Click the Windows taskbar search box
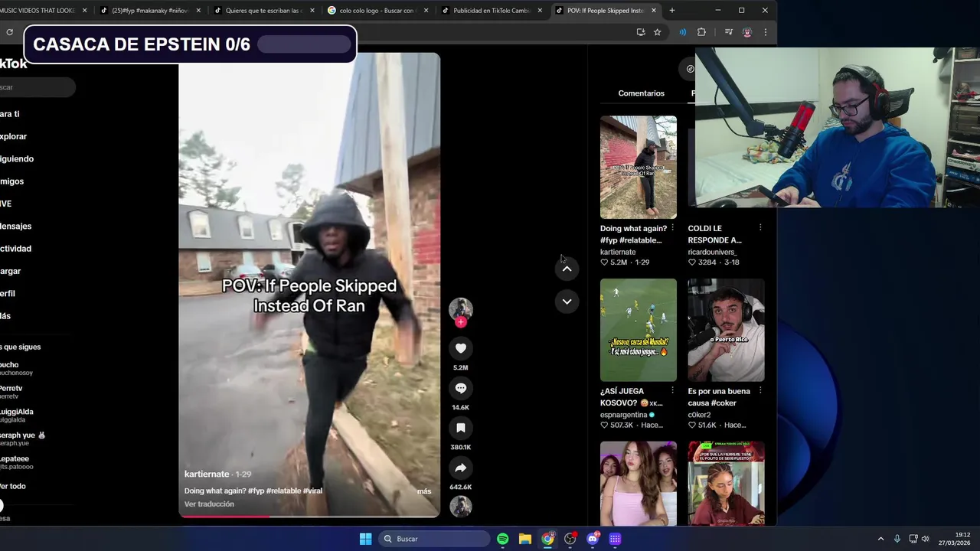The height and width of the screenshot is (551, 980). [433, 539]
